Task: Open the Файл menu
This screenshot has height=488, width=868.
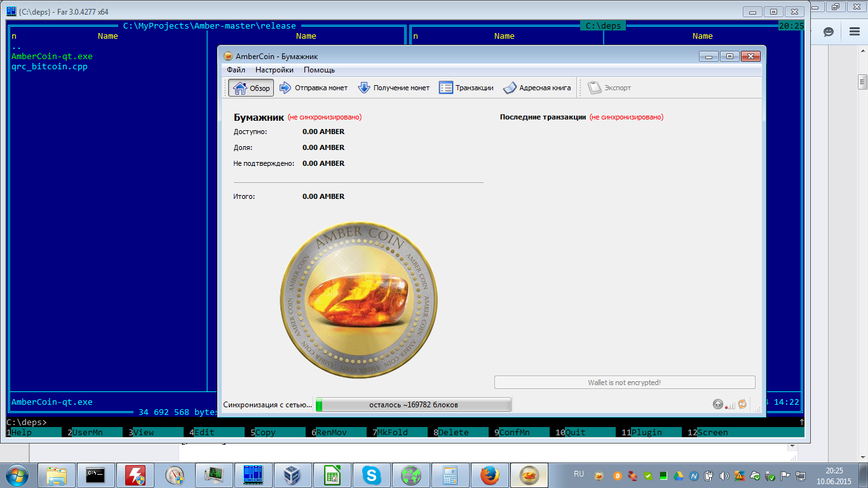Action: (236, 70)
